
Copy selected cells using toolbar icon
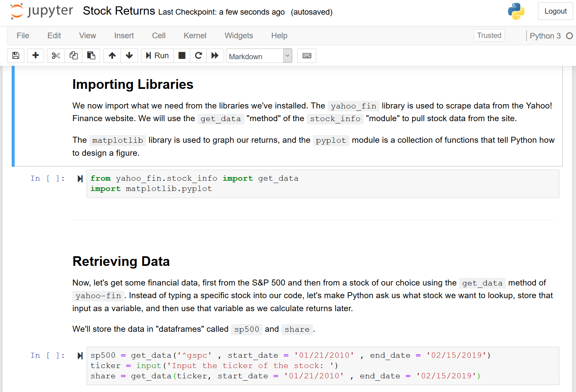pos(74,56)
